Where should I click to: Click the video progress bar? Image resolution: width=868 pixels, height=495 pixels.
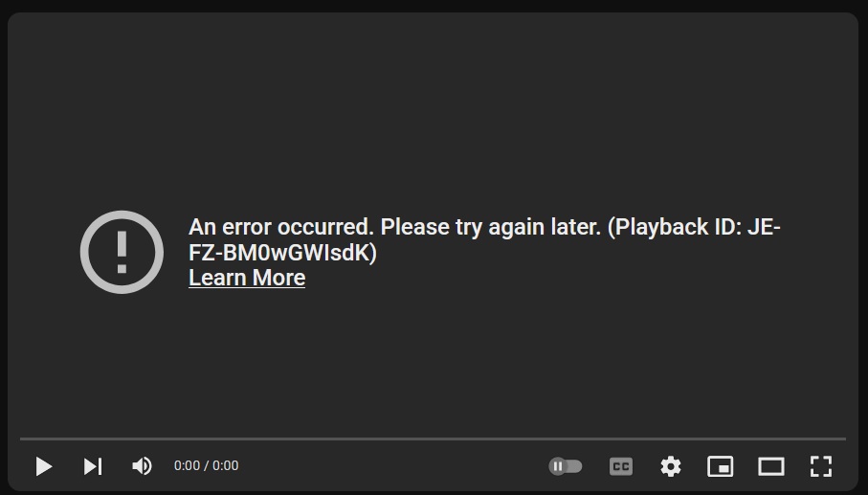(433, 439)
